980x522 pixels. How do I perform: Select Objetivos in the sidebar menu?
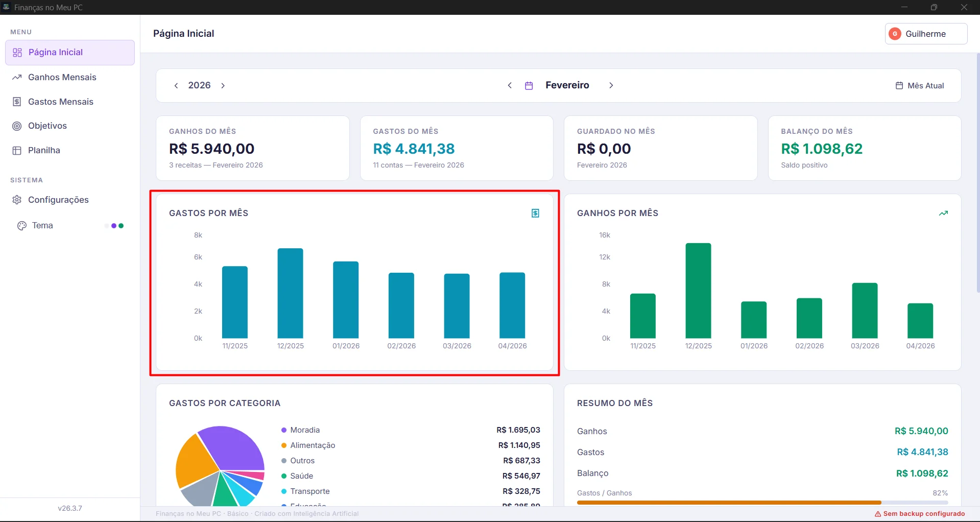pyautogui.click(x=47, y=126)
